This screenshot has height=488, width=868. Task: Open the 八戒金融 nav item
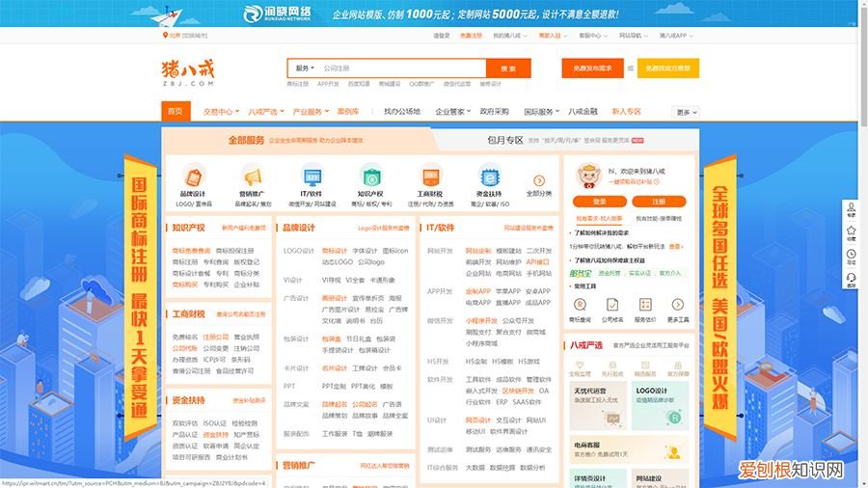583,111
